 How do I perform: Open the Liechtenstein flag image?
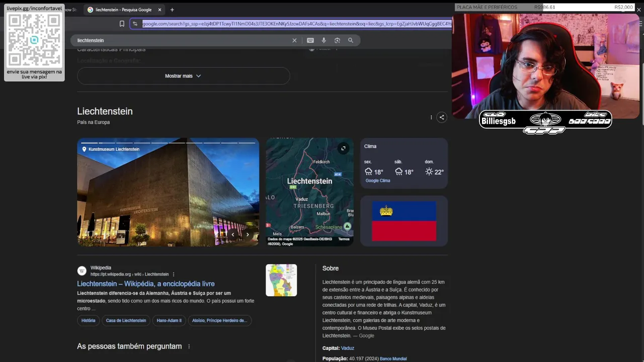point(404,221)
